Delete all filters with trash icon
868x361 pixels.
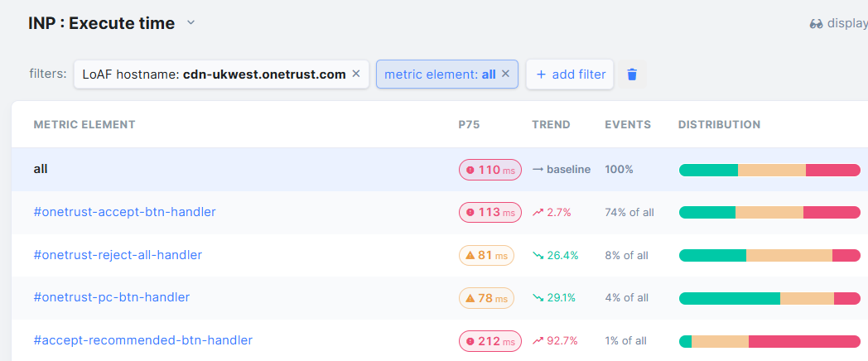pyautogui.click(x=632, y=75)
